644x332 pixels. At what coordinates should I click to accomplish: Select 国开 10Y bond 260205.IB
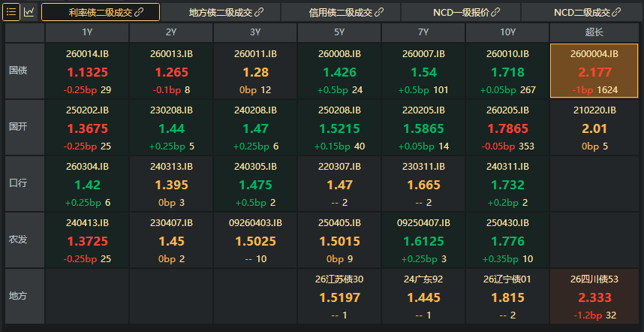click(x=507, y=128)
